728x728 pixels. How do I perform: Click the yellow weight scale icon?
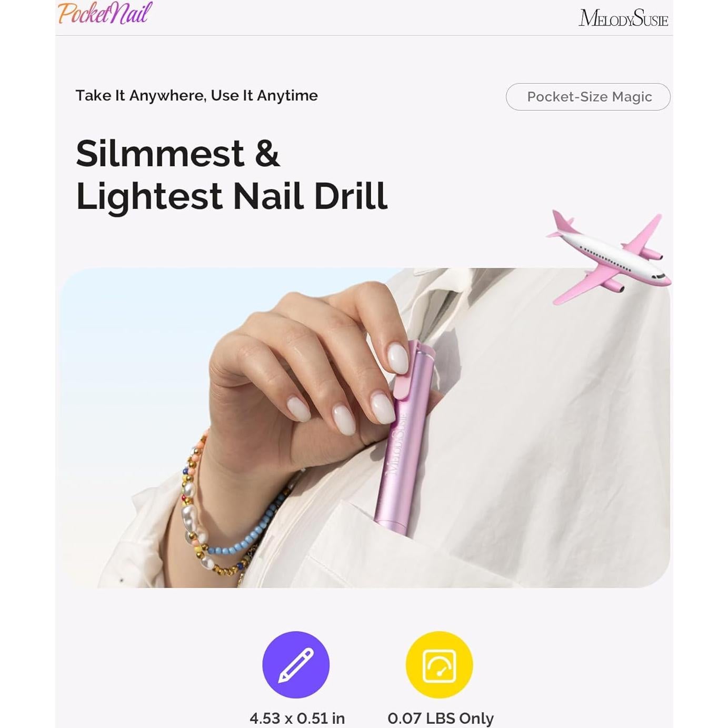pyautogui.click(x=440, y=665)
